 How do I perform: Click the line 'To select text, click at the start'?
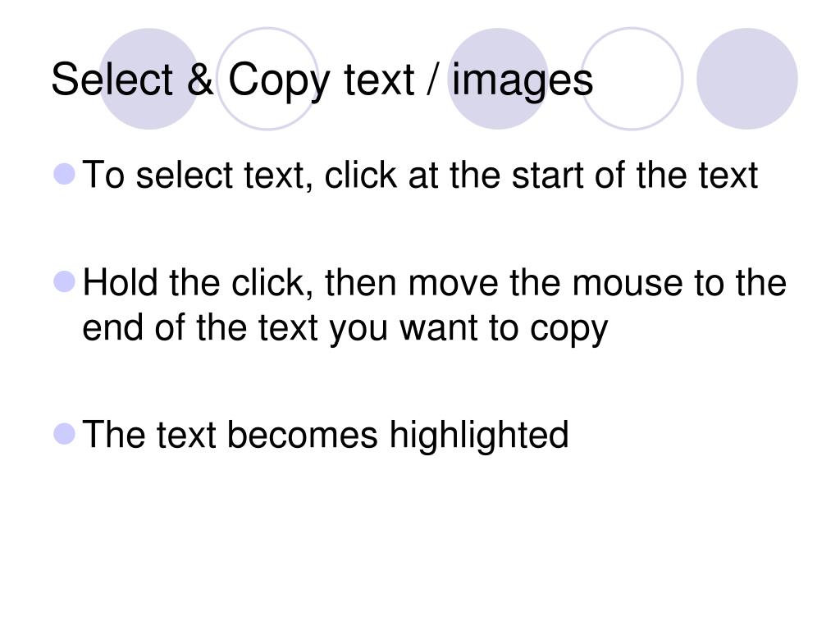pyautogui.click(x=420, y=176)
